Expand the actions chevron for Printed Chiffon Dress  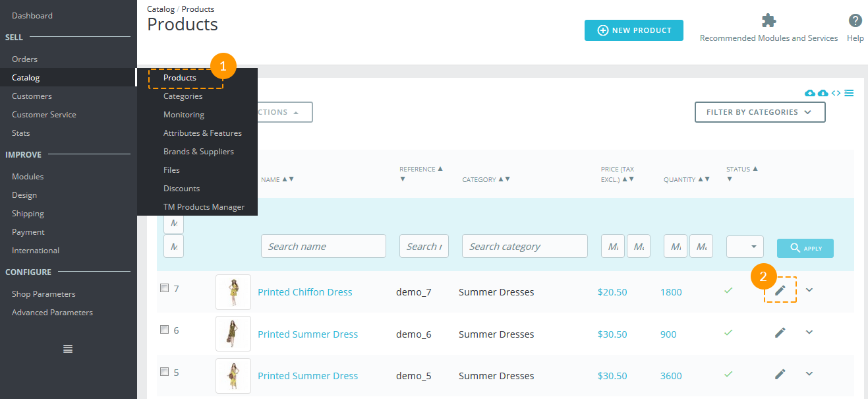point(809,290)
